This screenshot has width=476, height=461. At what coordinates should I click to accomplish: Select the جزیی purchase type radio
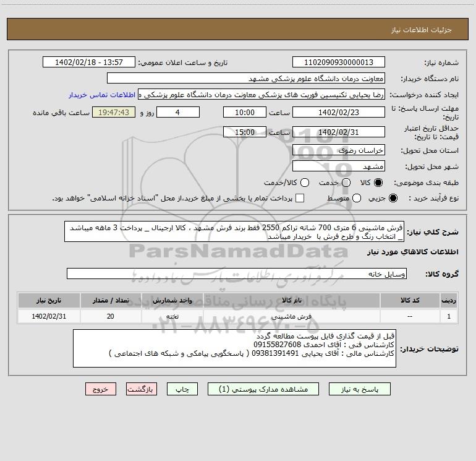(393, 198)
